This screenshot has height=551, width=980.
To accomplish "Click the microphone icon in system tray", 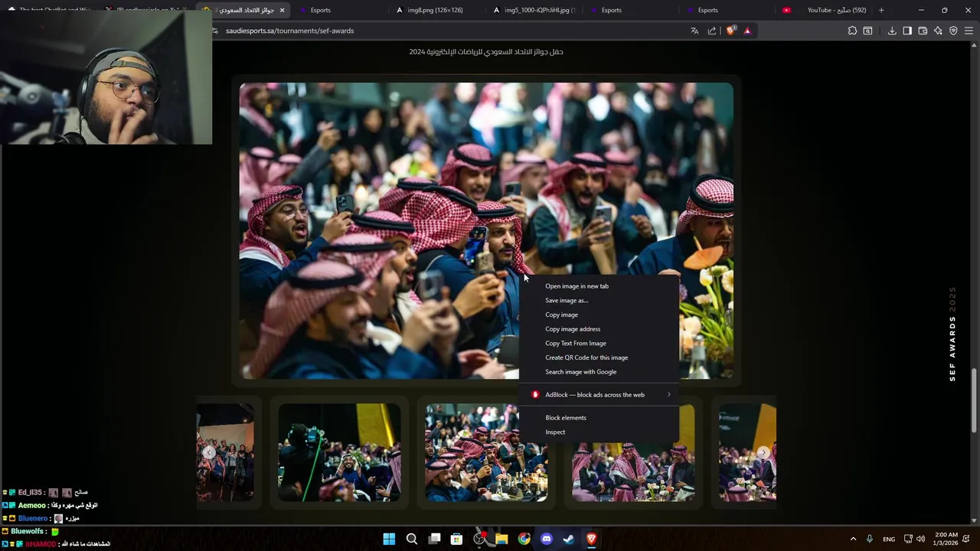I will pos(870,539).
